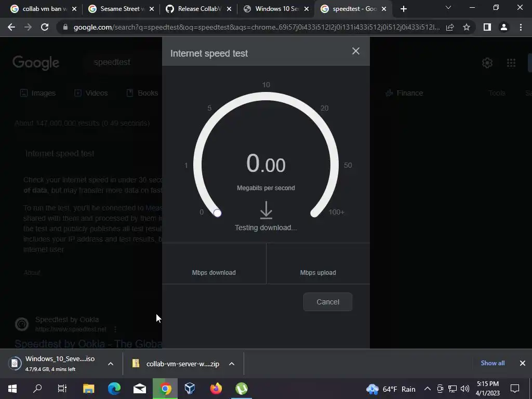Open the browser side panel
Viewport: 532px width, 399px height.
(x=487, y=27)
